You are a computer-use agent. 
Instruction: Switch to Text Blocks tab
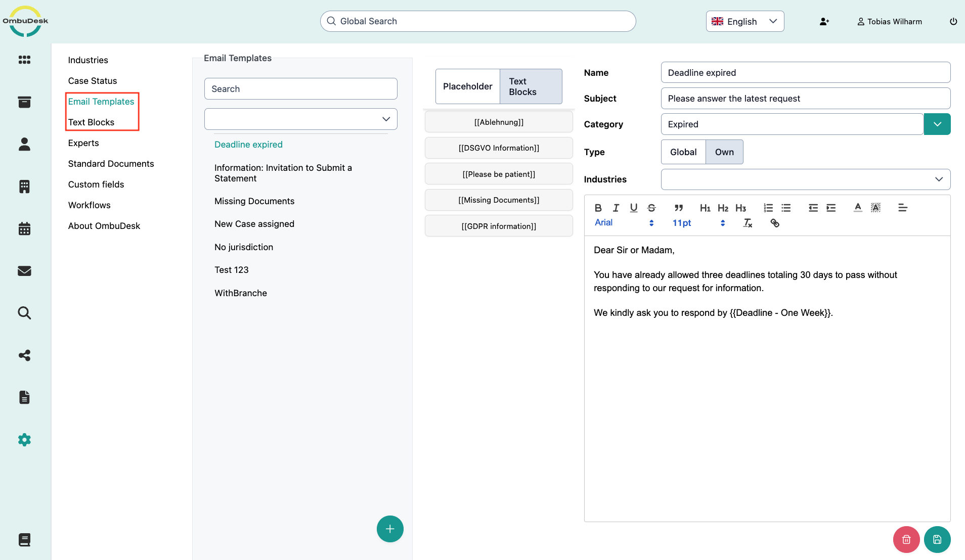531,86
